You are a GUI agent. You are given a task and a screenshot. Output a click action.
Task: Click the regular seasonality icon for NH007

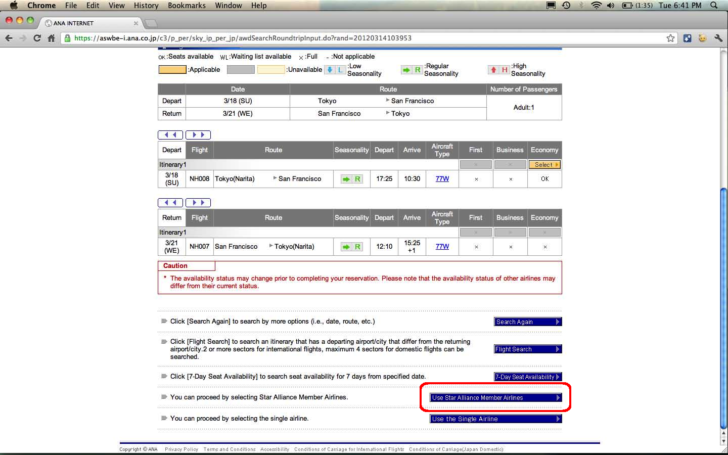[351, 247]
